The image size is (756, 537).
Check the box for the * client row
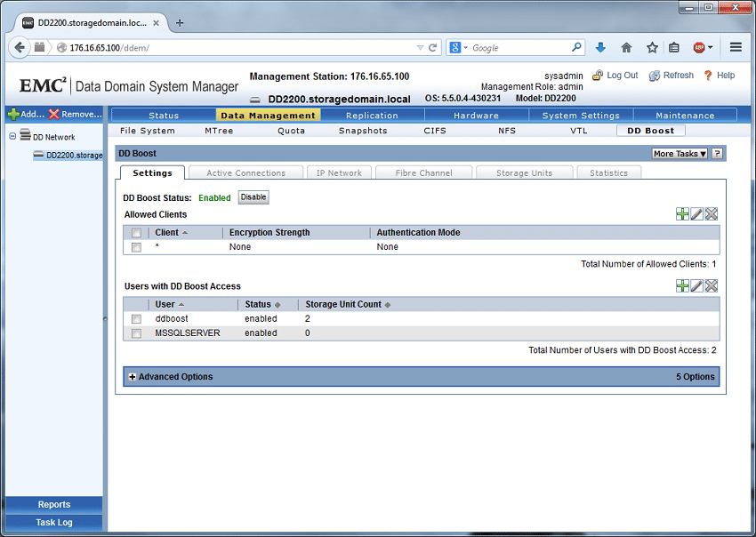click(136, 247)
